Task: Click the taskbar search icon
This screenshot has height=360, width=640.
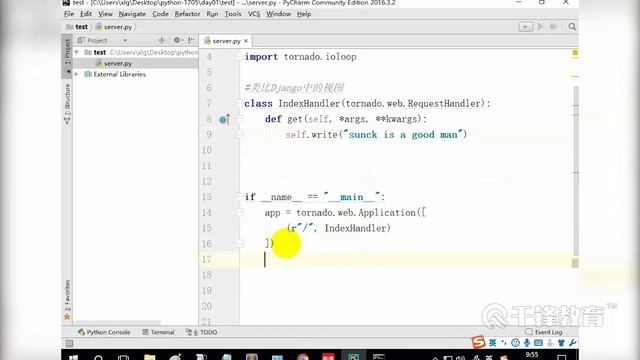Action: (x=98, y=357)
